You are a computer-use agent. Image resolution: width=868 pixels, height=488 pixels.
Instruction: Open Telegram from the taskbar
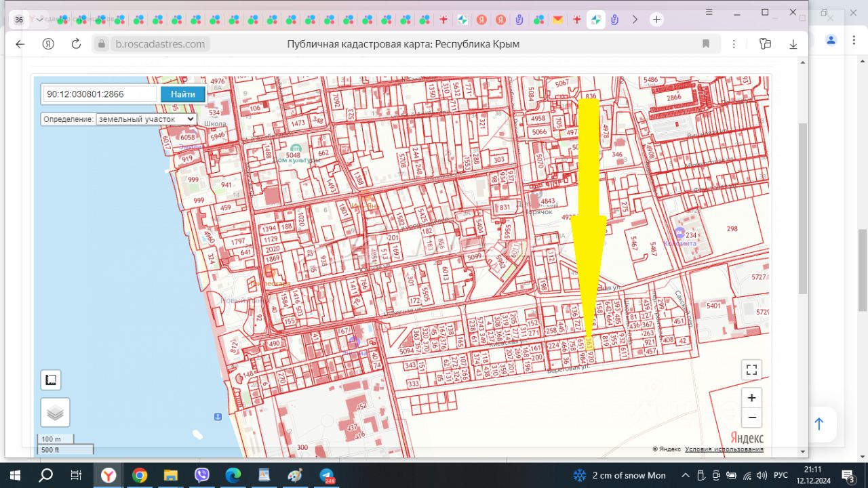pos(326,475)
